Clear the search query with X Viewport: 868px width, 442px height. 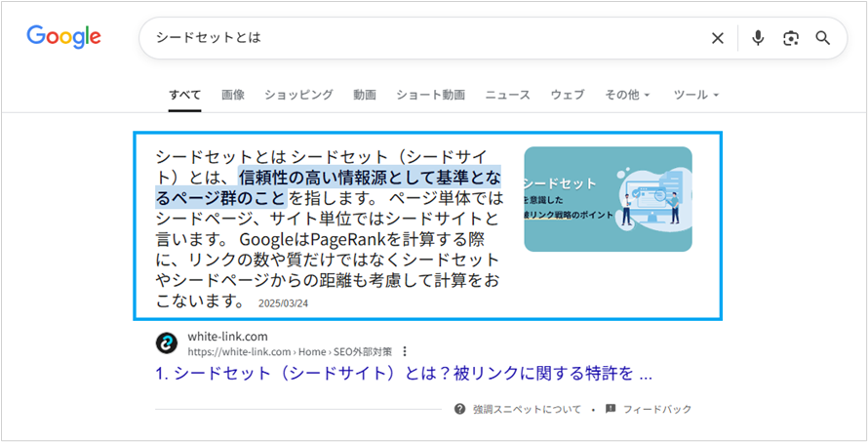[x=718, y=38]
